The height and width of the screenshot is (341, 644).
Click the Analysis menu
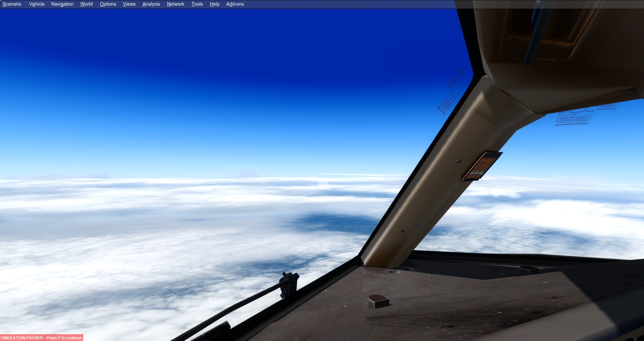point(151,4)
